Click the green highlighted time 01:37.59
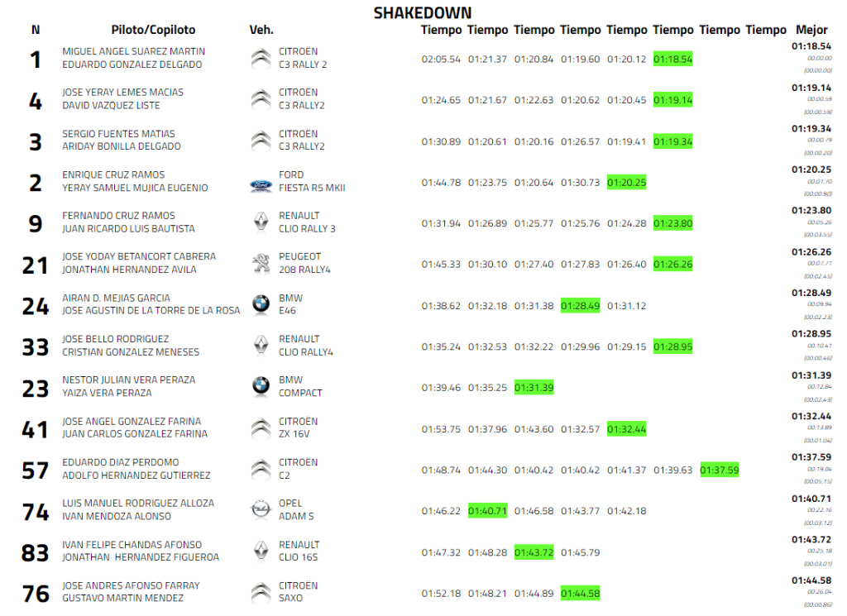847x616 pixels. 719,470
